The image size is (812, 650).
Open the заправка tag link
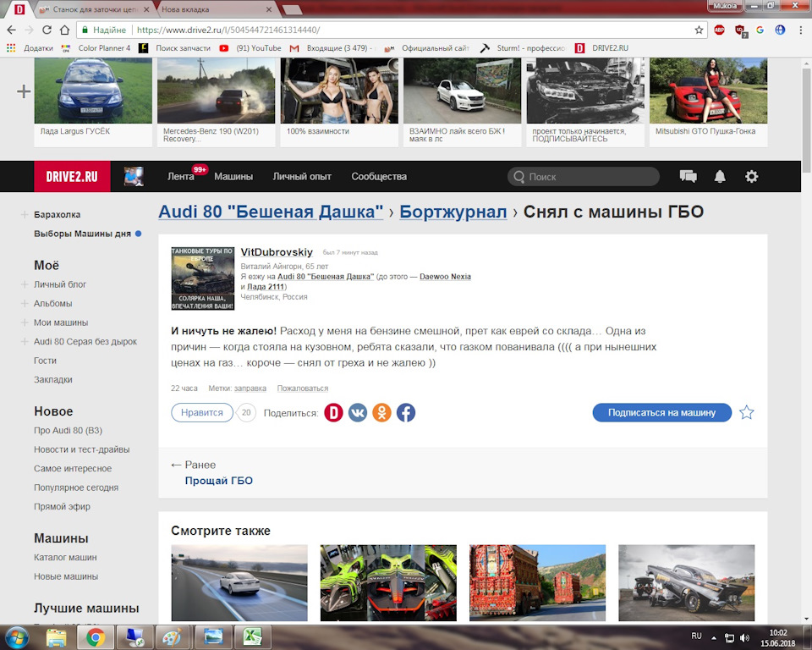250,388
